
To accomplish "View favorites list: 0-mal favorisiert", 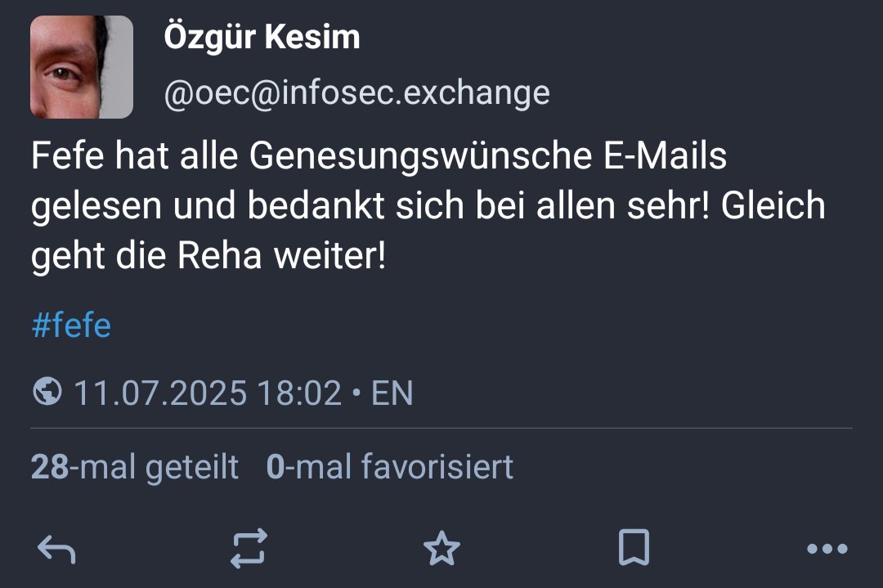I will (389, 467).
